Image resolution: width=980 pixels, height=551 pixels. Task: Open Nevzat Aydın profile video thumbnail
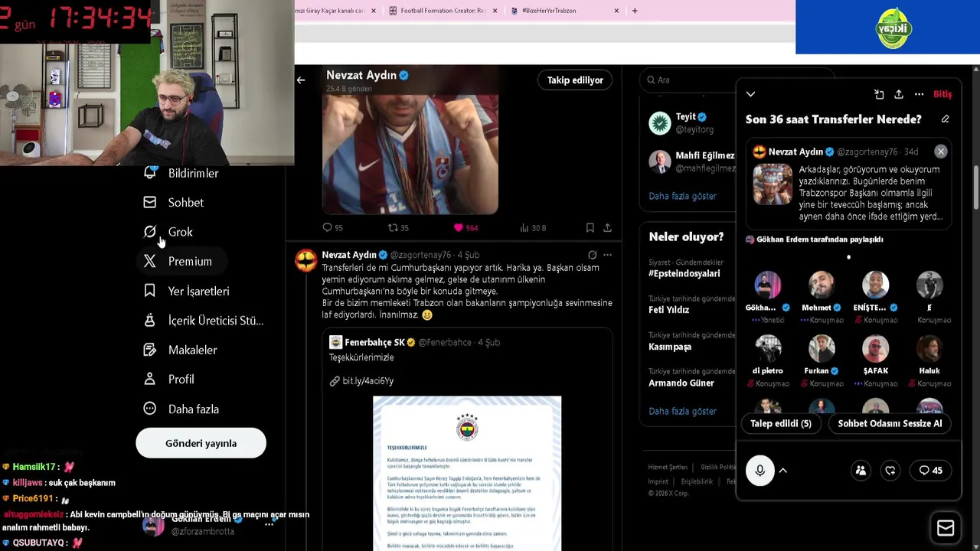click(410, 153)
